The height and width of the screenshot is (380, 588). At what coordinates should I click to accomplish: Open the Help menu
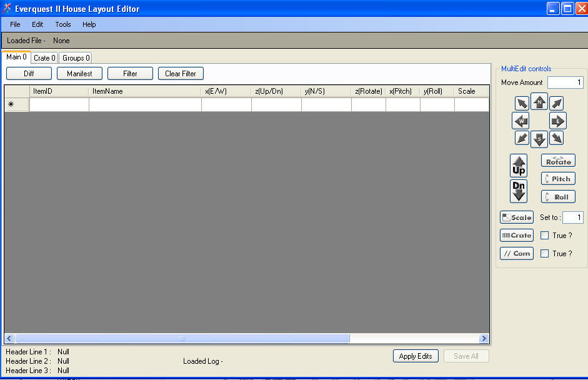point(89,24)
